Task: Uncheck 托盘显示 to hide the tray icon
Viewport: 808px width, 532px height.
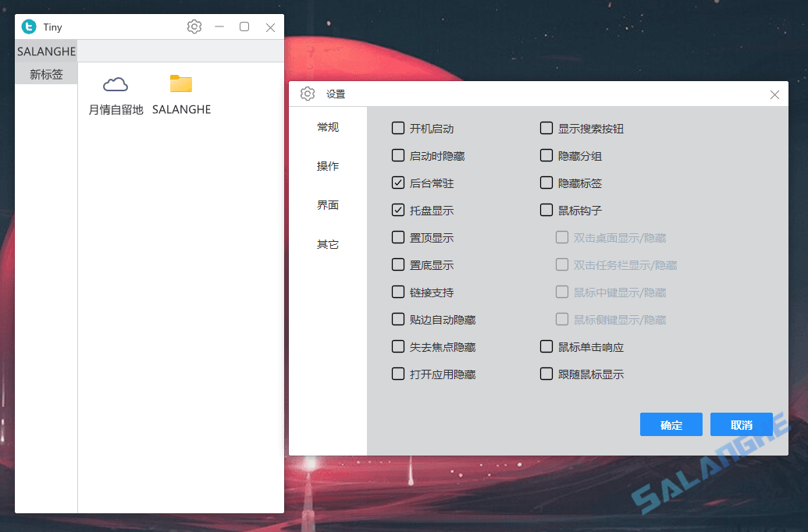Action: coord(398,210)
